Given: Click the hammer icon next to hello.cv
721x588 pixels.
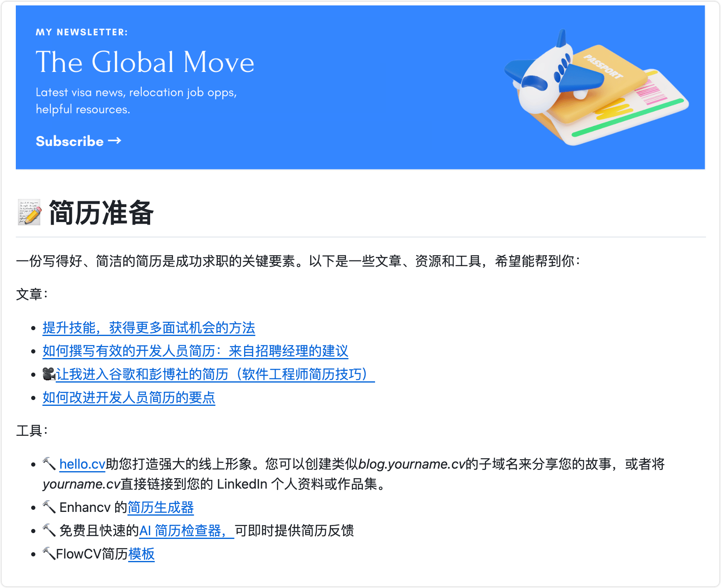Looking at the screenshot, I should [x=49, y=464].
